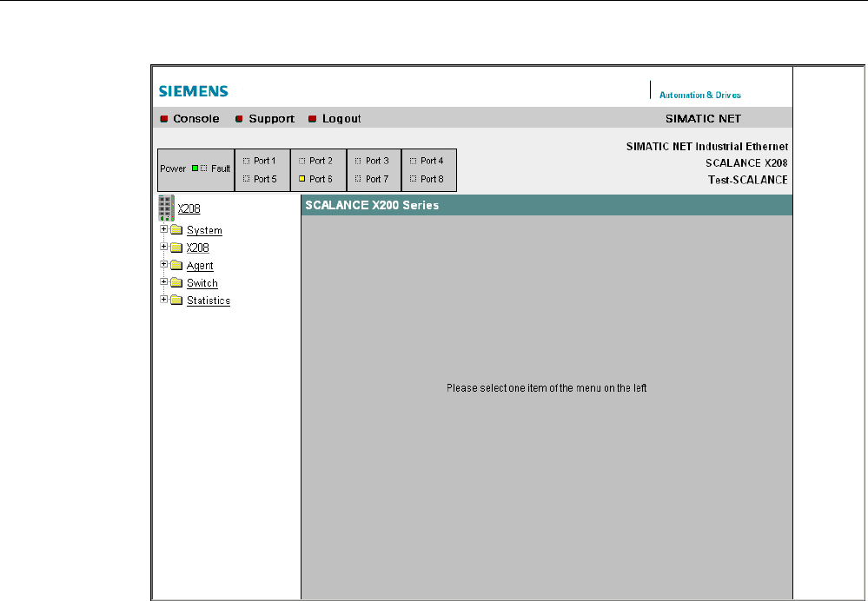Click the Port 1 label

265,161
